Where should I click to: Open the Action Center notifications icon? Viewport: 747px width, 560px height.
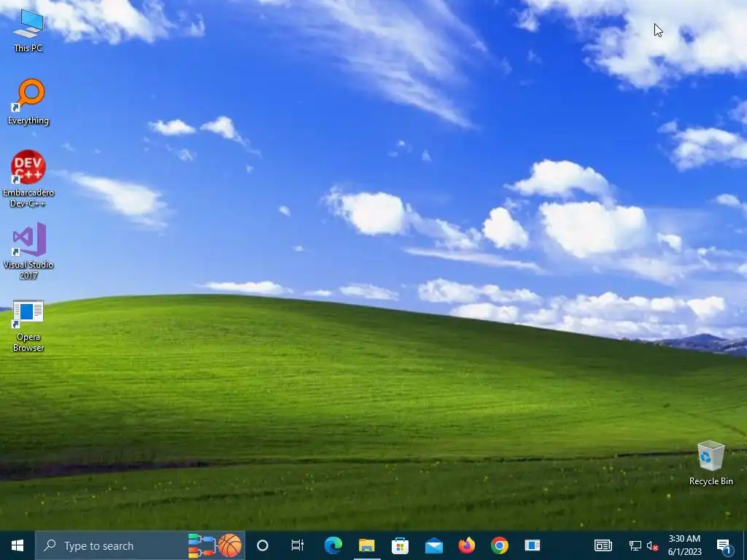coord(724,545)
